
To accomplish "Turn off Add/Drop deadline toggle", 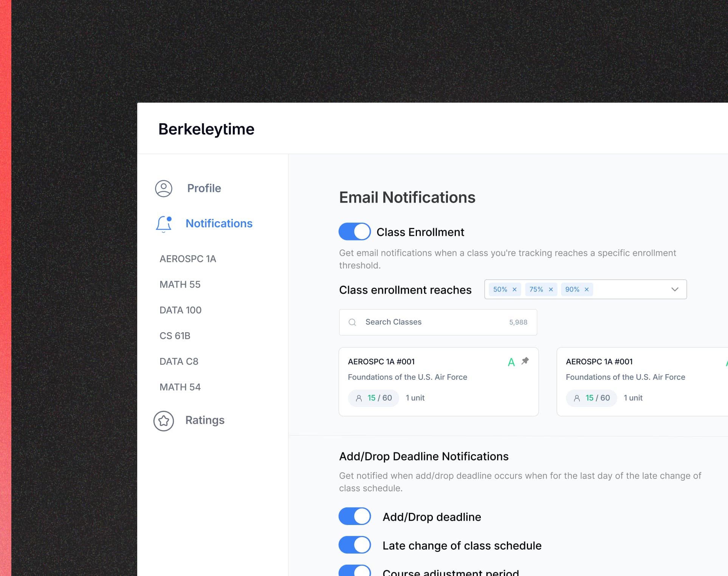I will pyautogui.click(x=355, y=516).
